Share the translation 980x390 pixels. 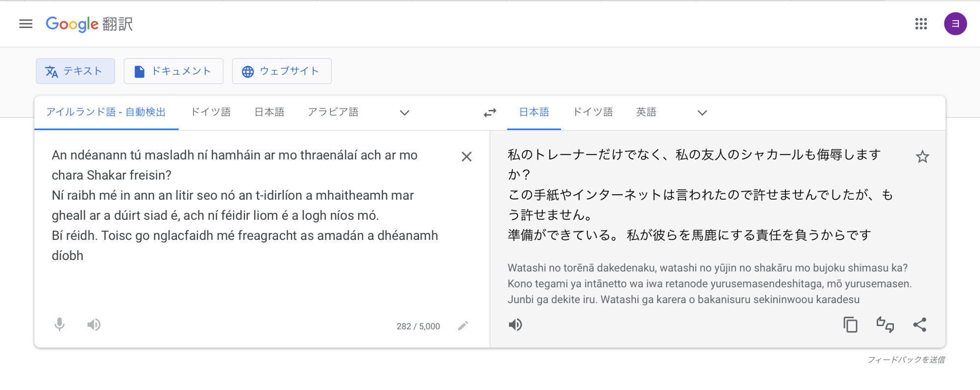point(920,325)
